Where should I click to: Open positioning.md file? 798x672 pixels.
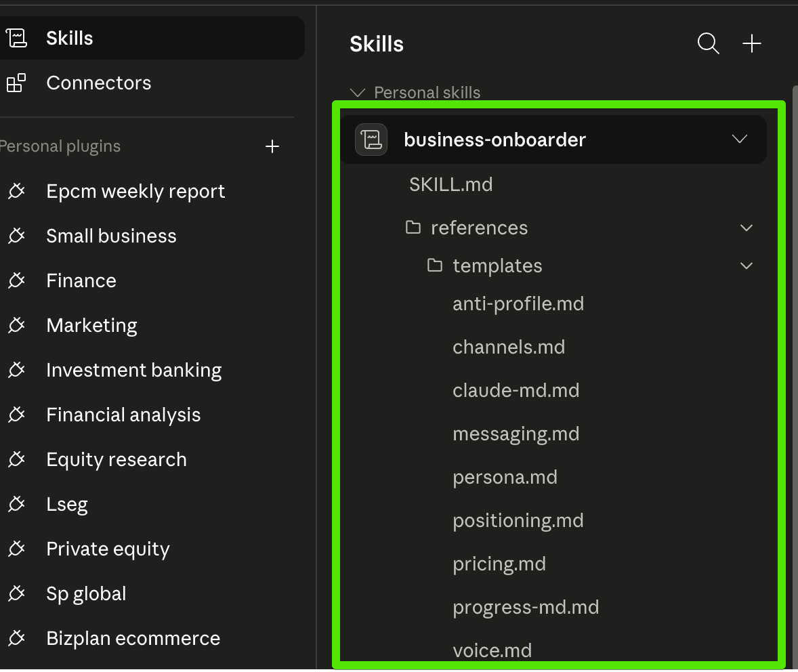pos(518,520)
